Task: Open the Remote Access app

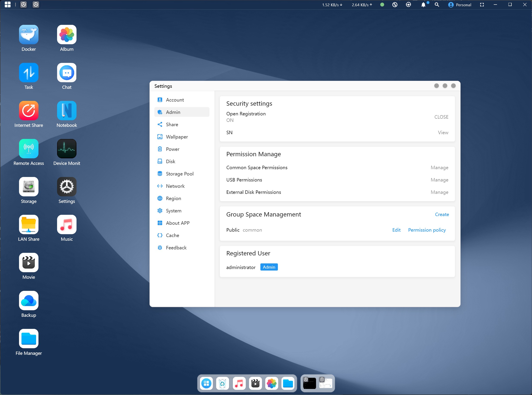Action: [29, 149]
